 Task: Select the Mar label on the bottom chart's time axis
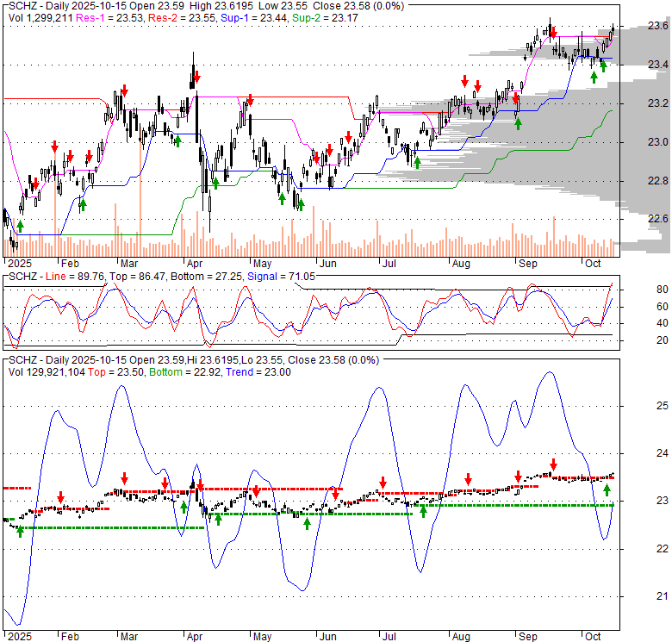pos(129,637)
